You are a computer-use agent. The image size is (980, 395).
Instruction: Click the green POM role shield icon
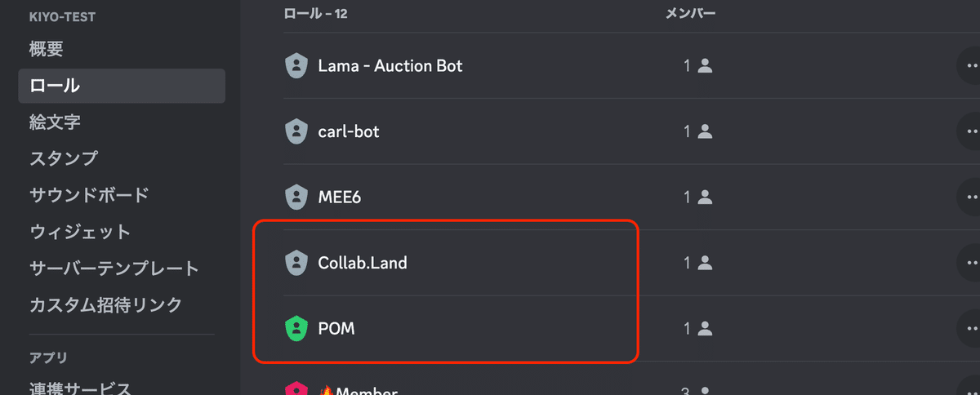coord(295,329)
